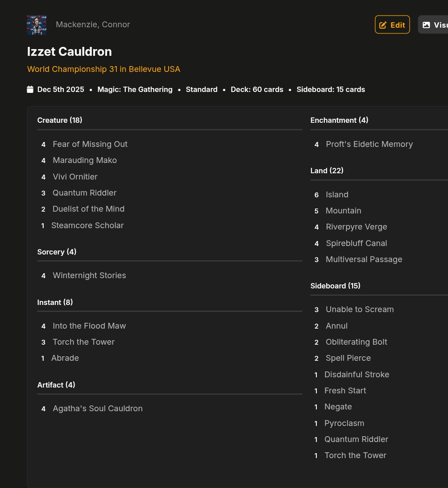Open the Pyroclasm sideboard card
Screen dimensions: 448x488
[x=344, y=423]
